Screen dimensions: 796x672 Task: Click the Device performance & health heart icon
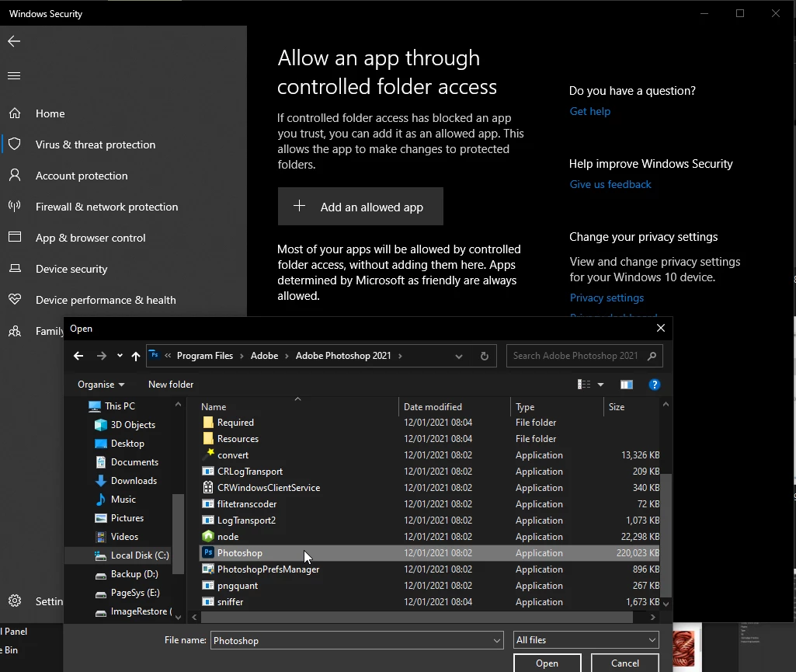click(15, 299)
